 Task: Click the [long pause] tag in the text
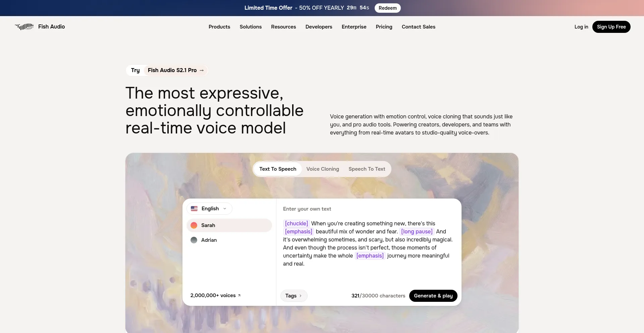(x=417, y=232)
